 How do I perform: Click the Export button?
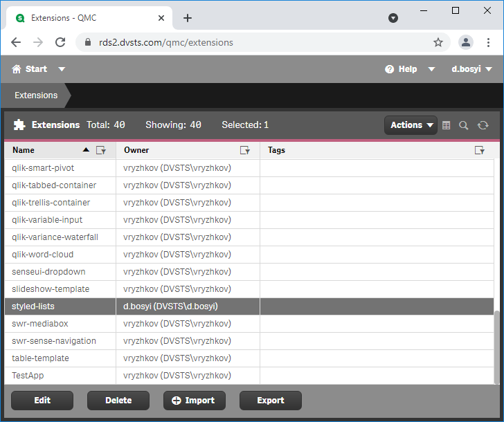click(271, 401)
